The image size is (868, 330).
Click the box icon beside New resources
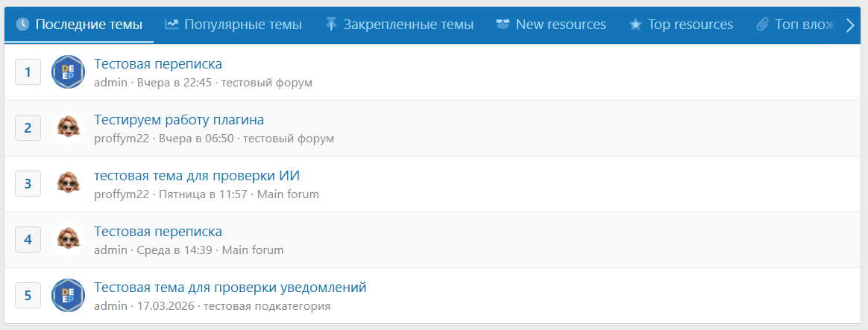[x=503, y=25]
